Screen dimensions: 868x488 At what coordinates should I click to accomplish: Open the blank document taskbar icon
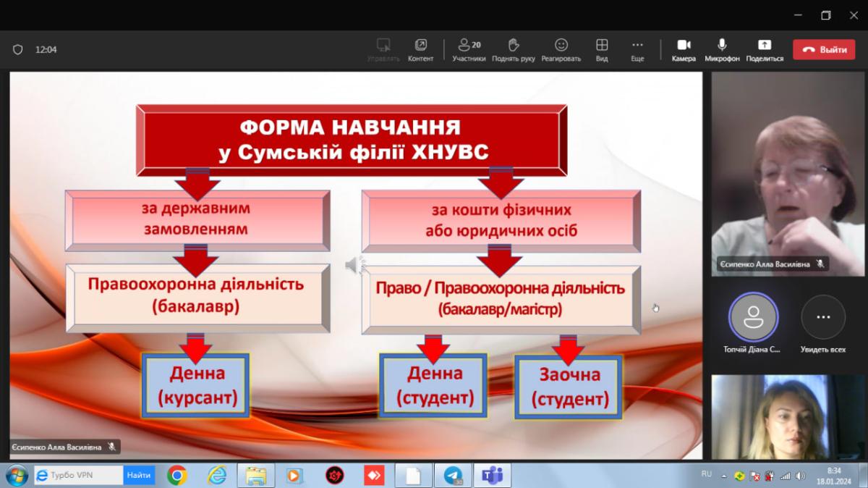(x=413, y=475)
